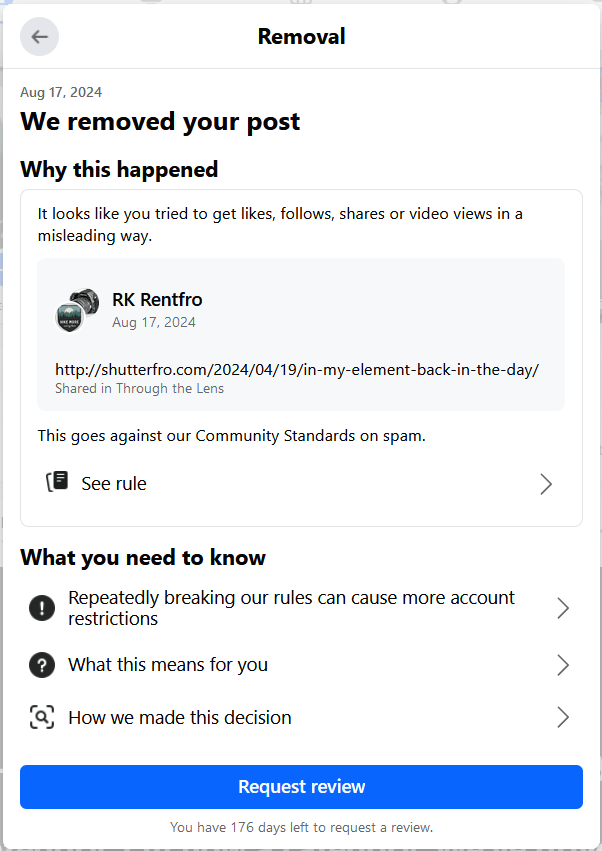
Task: Click the exclamation mark warning icon
Action: 42,608
